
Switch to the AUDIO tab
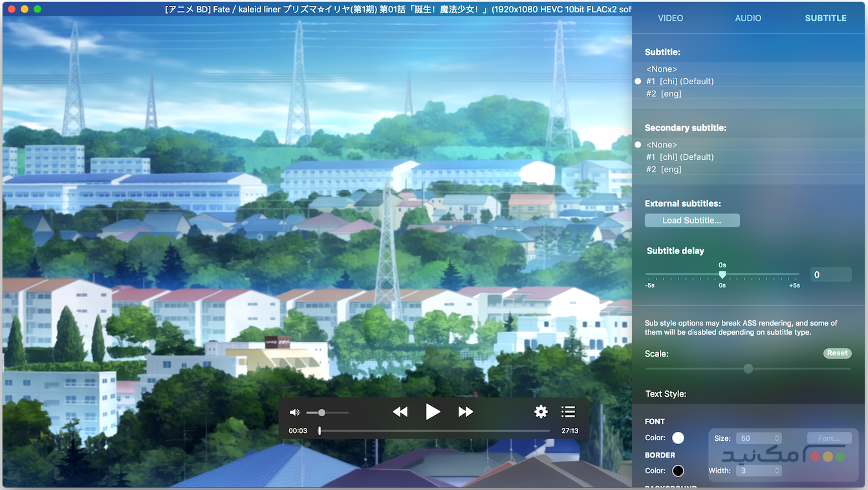pos(748,18)
